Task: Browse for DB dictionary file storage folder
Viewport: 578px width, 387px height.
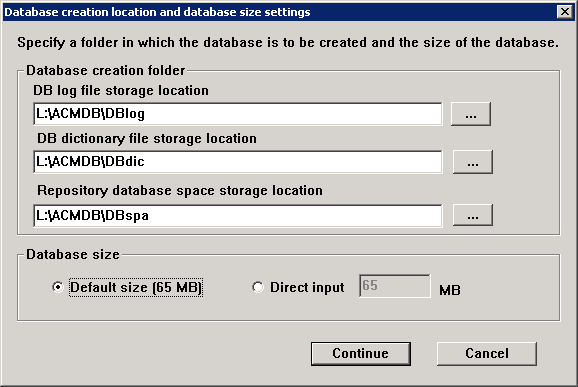Action: [473, 162]
